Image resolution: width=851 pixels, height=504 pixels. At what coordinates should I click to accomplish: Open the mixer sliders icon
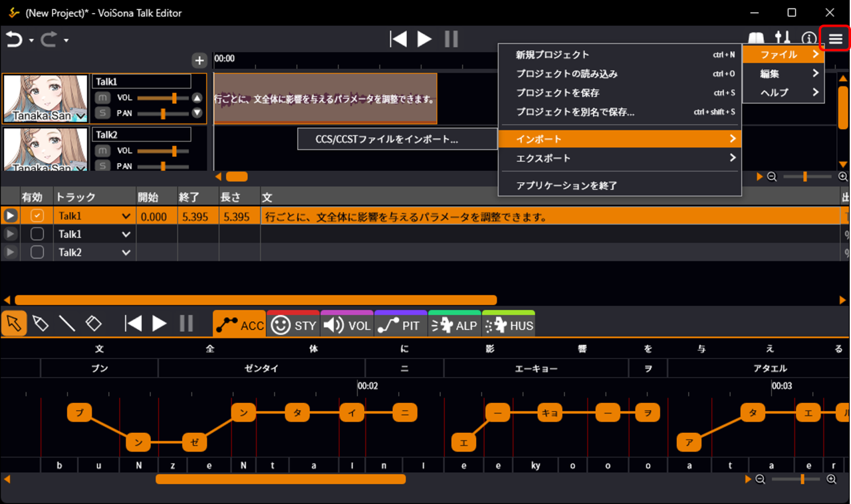(x=783, y=39)
